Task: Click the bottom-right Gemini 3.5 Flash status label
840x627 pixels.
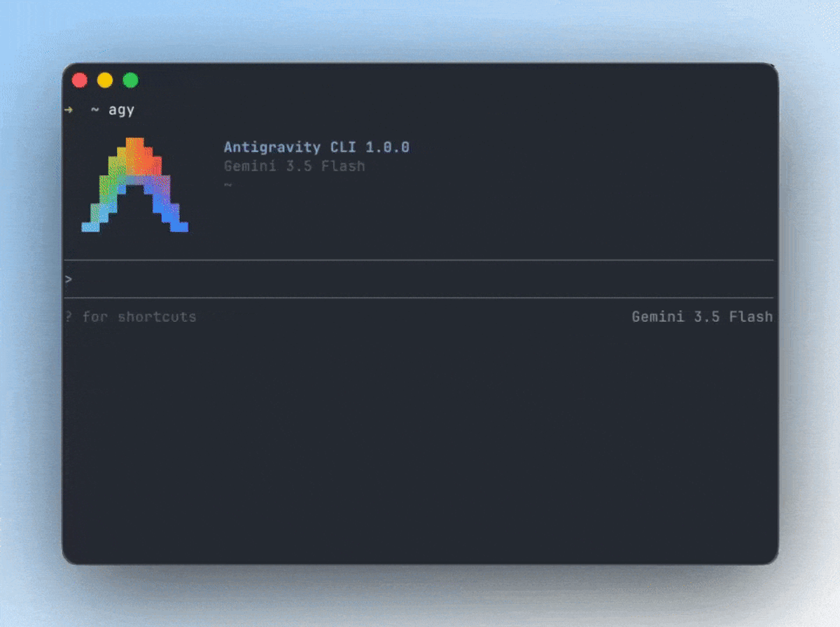Action: (702, 317)
